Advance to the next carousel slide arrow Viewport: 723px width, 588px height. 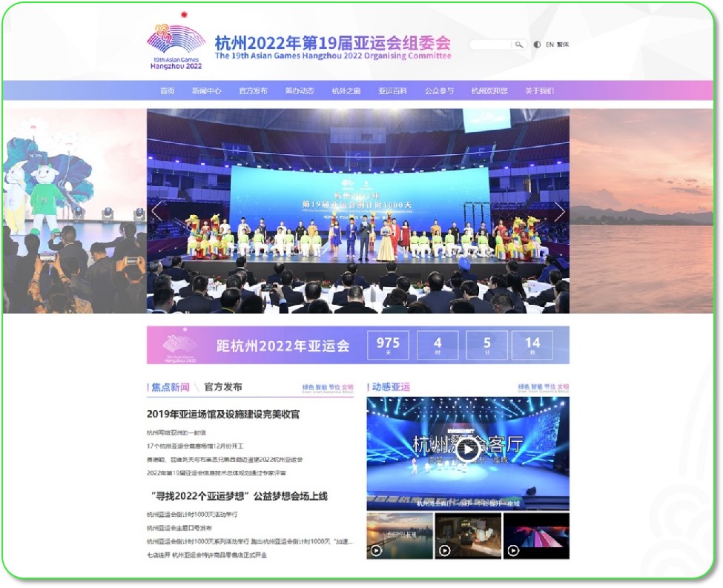coord(559,211)
